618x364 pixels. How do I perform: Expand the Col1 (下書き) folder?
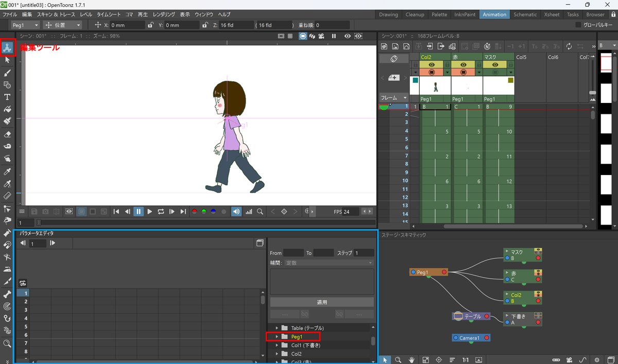point(277,345)
